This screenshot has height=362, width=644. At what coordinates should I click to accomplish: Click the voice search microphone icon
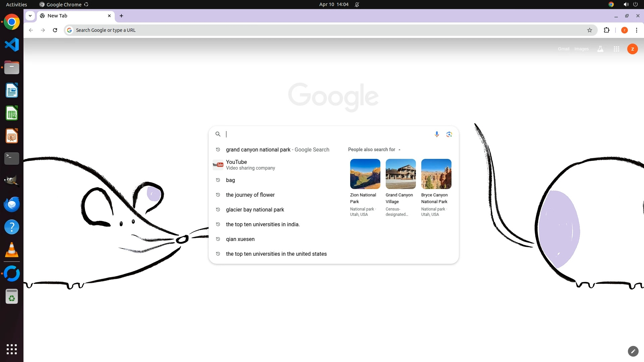coord(437,134)
